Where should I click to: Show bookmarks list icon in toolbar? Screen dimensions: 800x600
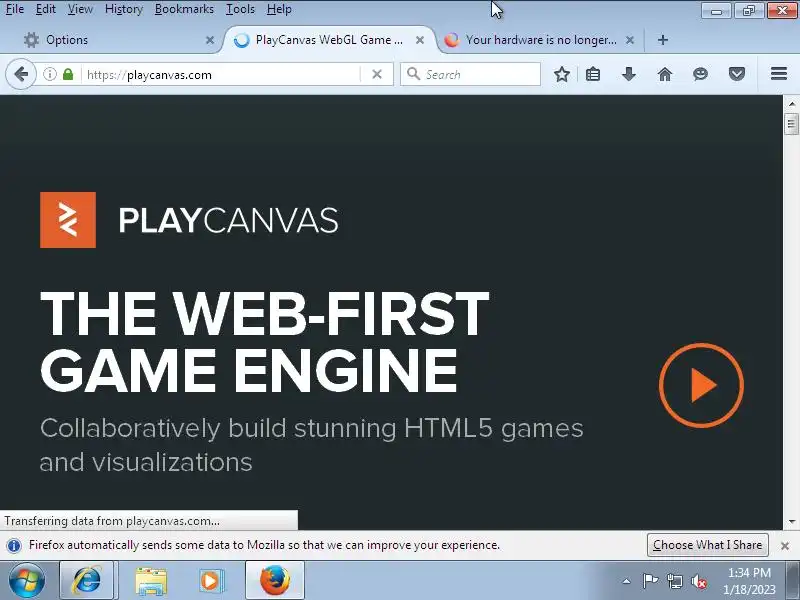click(x=593, y=74)
